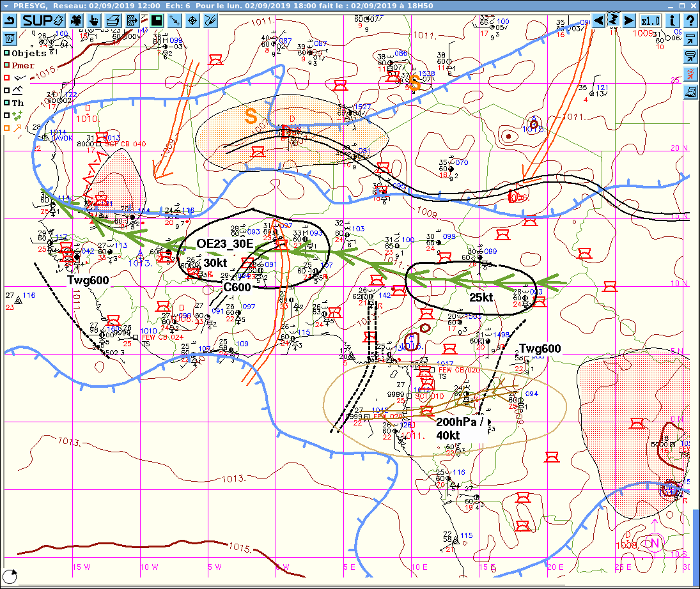Screen dimensions: 700x589
Task: Open the movie camera animation tool
Action: (76, 20)
